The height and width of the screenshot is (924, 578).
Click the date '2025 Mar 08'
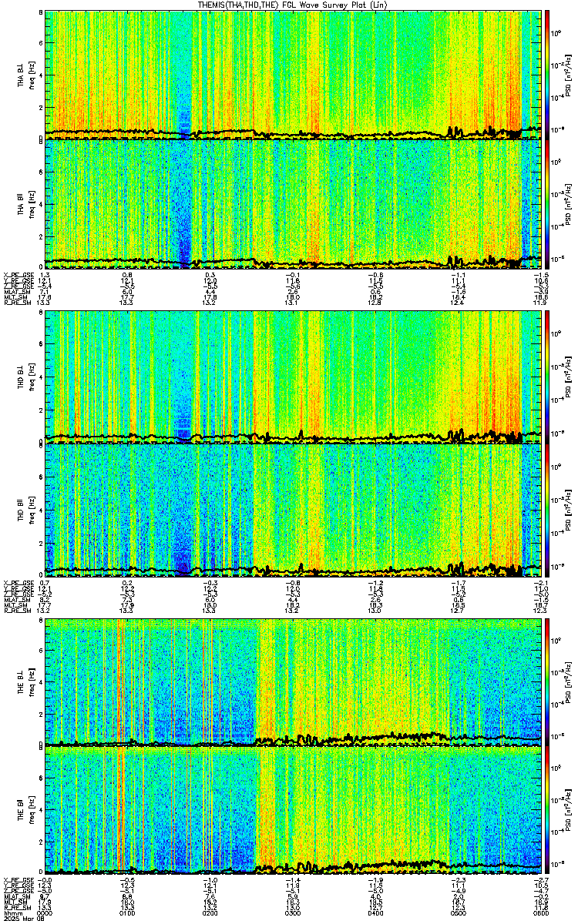25,919
